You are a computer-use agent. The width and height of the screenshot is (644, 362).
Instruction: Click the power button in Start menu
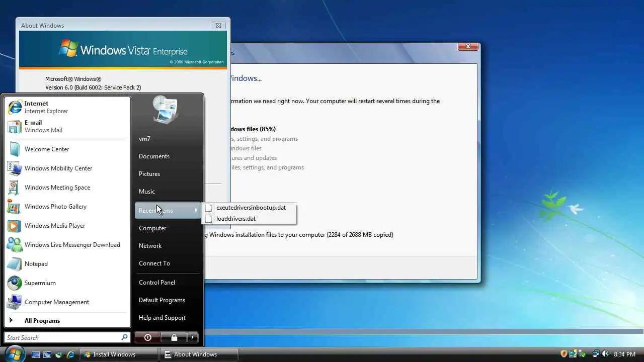point(147,337)
